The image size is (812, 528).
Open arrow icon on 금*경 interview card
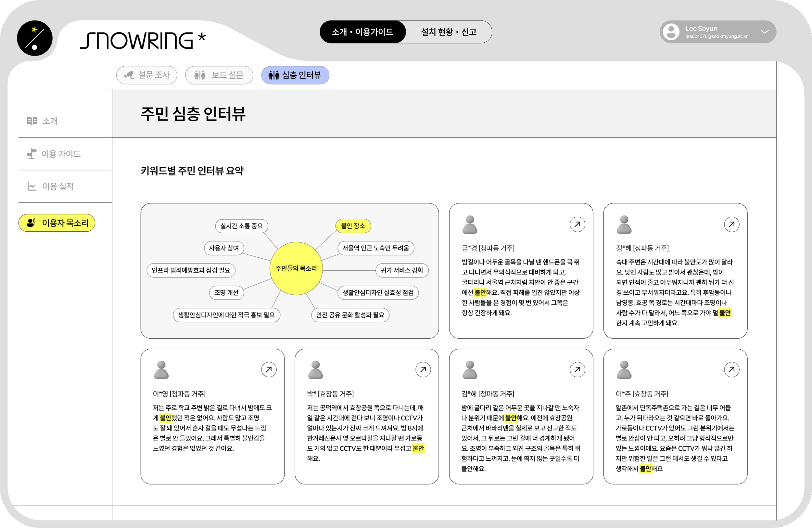[577, 224]
